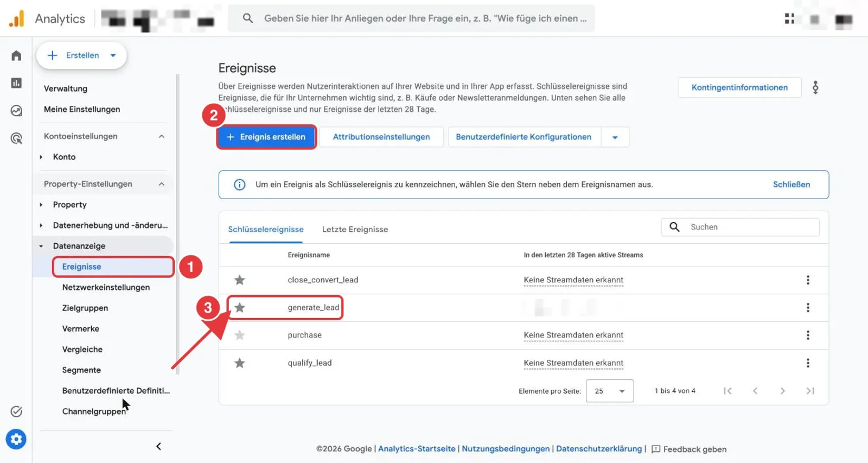The image size is (868, 463).
Task: Open the generate_lead row menu
Action: [808, 308]
